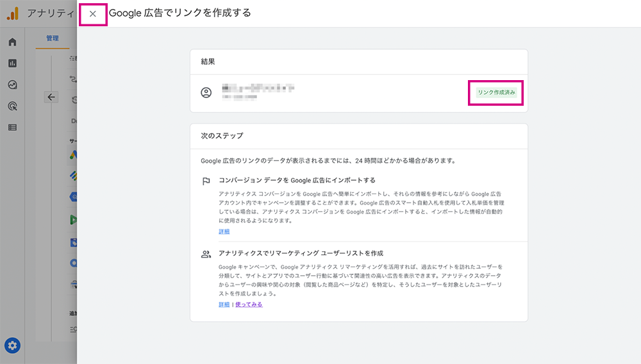Click the 使ってみる link
The height and width of the screenshot is (364, 641).
click(249, 304)
